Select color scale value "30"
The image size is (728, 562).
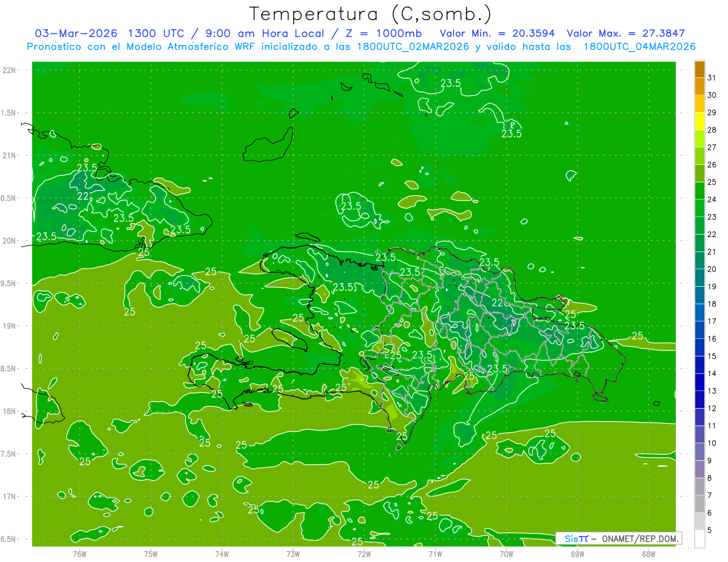(x=712, y=95)
